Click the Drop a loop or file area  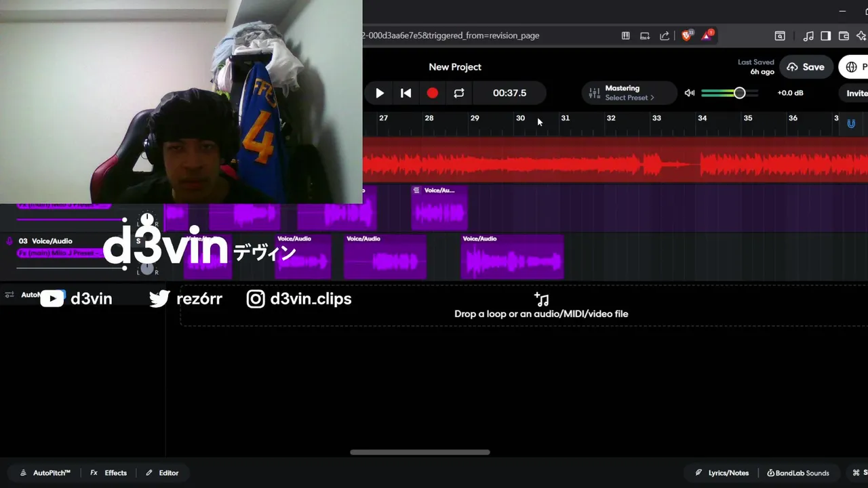click(x=524, y=306)
